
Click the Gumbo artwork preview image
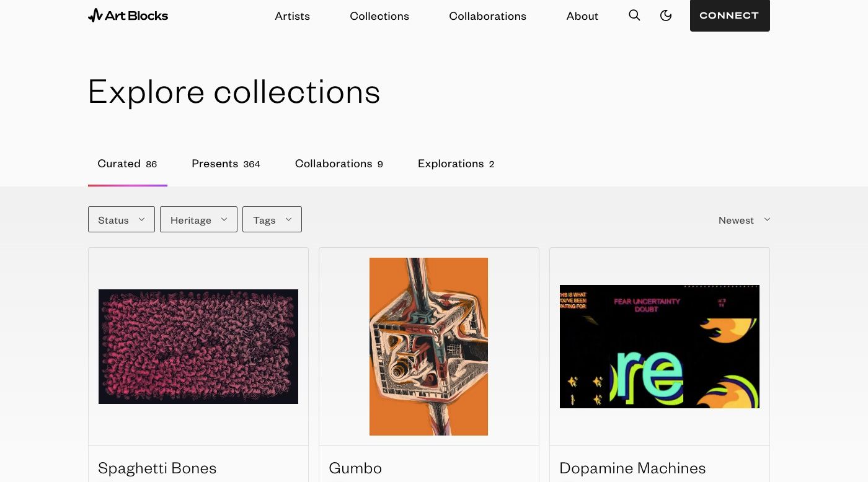click(x=428, y=346)
